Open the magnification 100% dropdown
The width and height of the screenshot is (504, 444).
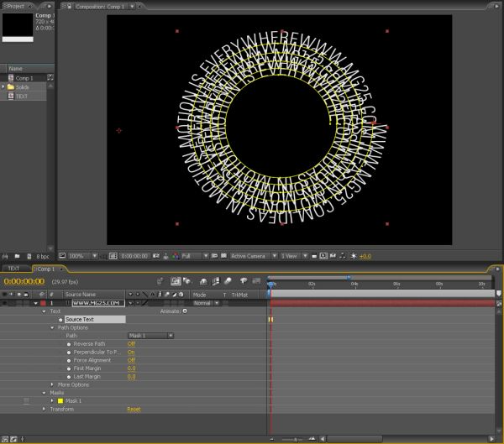pos(82,256)
